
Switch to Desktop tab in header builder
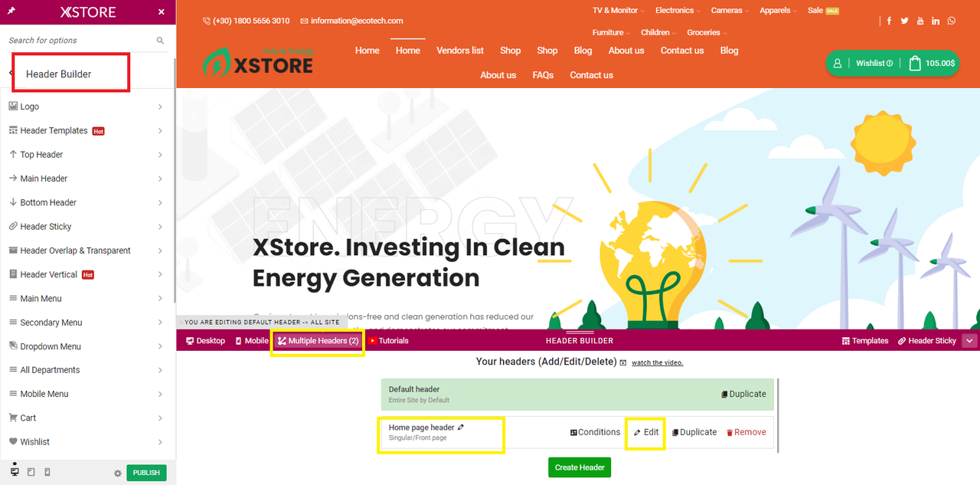tap(205, 341)
